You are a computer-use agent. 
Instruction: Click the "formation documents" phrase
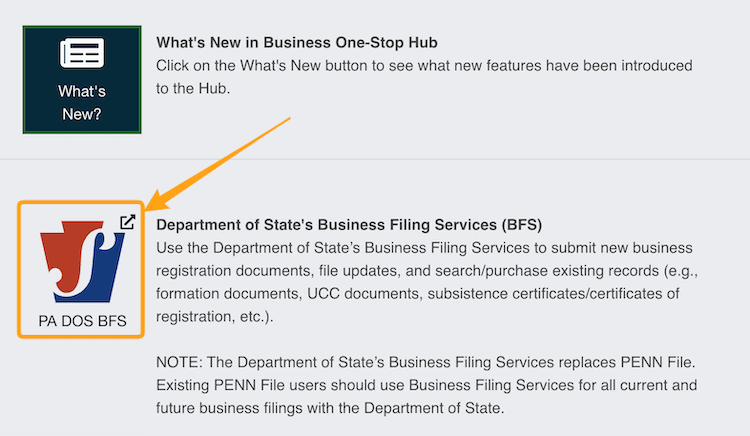coord(220,292)
